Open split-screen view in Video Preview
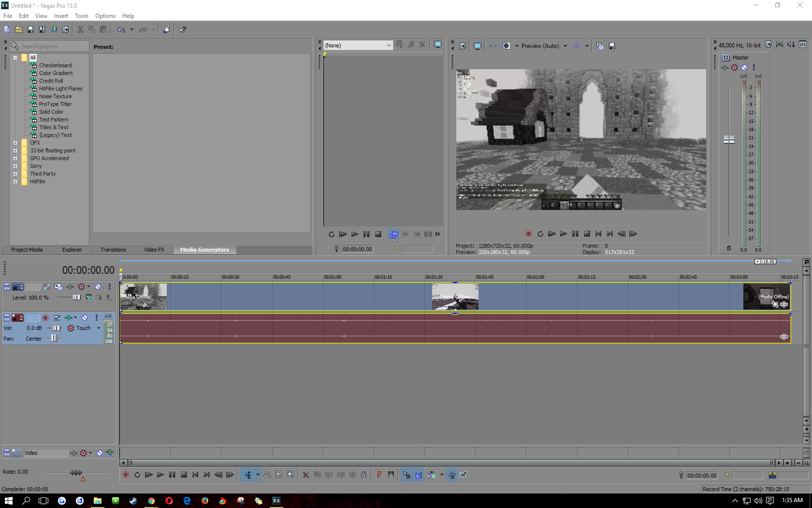The image size is (812, 508). 507,46
